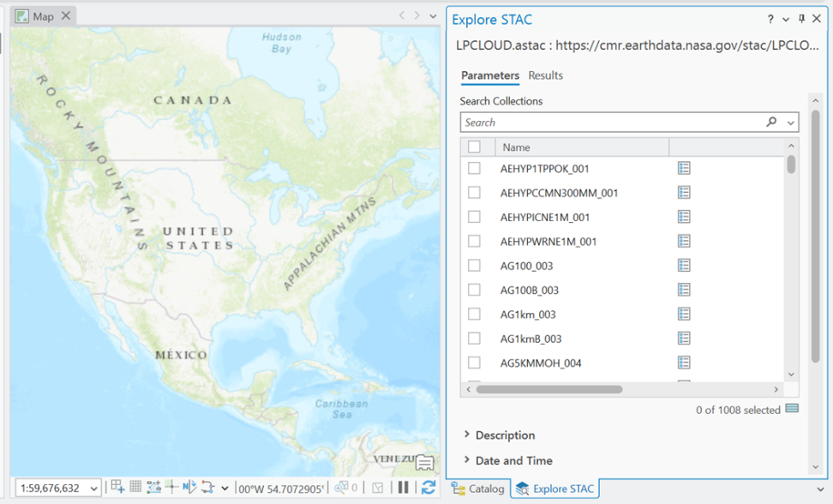Check the AG1kmB_003 checkbox
Image resolution: width=833 pixels, height=504 pixels.
474,339
